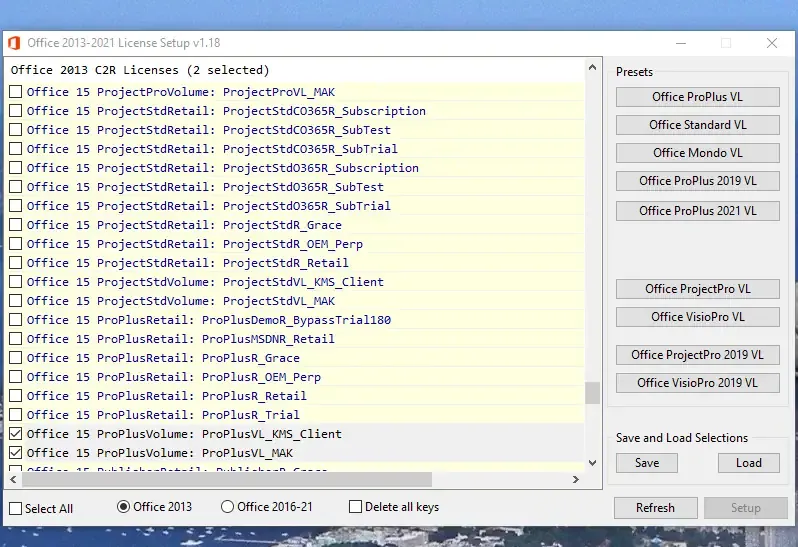Select the Office 2013 radio button
The height and width of the screenshot is (547, 798).
(x=123, y=507)
